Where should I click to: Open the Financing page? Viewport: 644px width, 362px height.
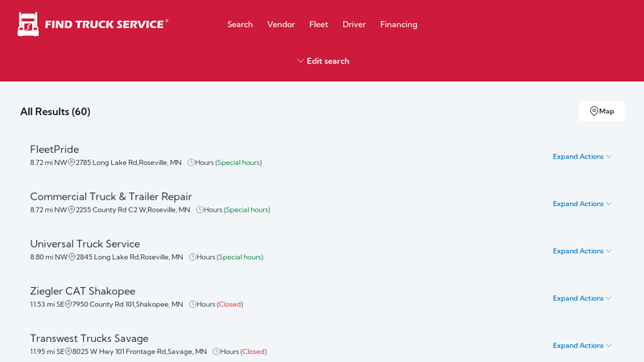pos(398,24)
